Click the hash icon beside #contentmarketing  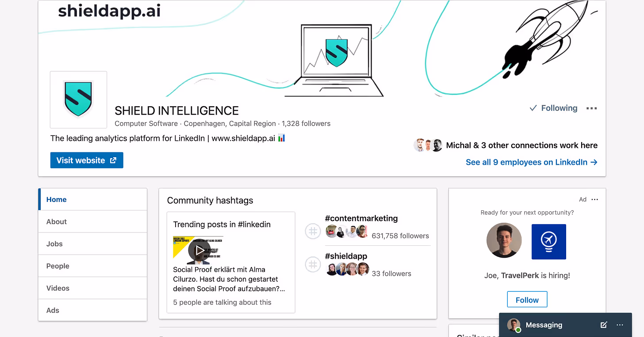click(x=313, y=231)
